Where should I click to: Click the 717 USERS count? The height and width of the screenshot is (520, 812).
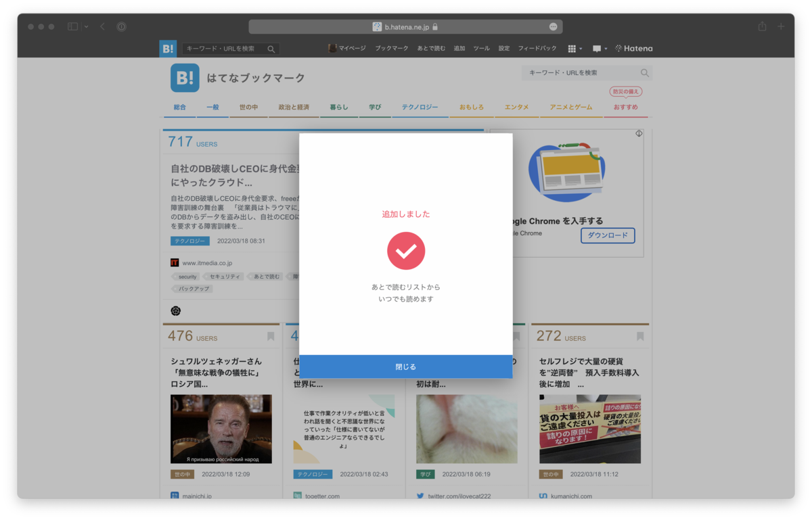tap(193, 142)
